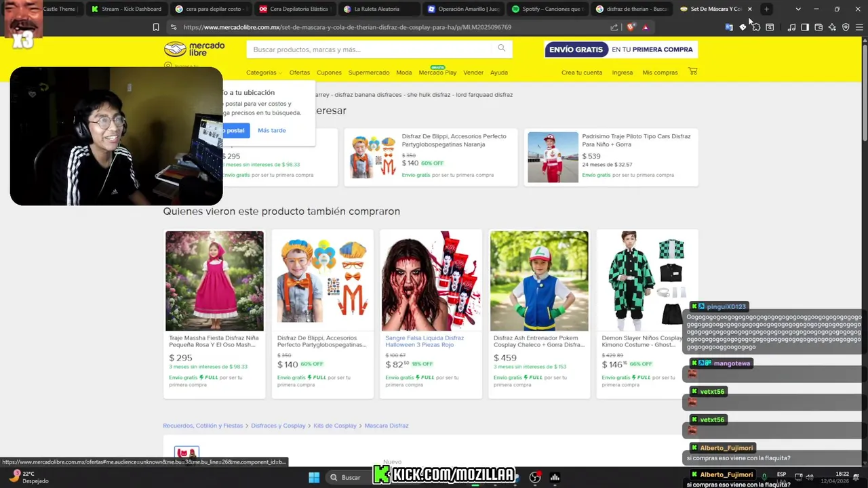Click the lord farquaad disfraz related search
868x488 pixels.
[x=484, y=95]
